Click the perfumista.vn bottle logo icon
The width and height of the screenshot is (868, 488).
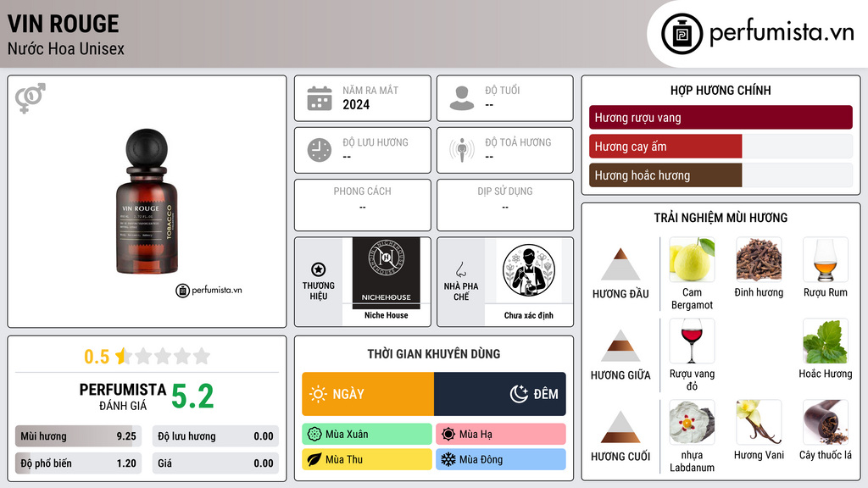pyautogui.click(x=682, y=34)
